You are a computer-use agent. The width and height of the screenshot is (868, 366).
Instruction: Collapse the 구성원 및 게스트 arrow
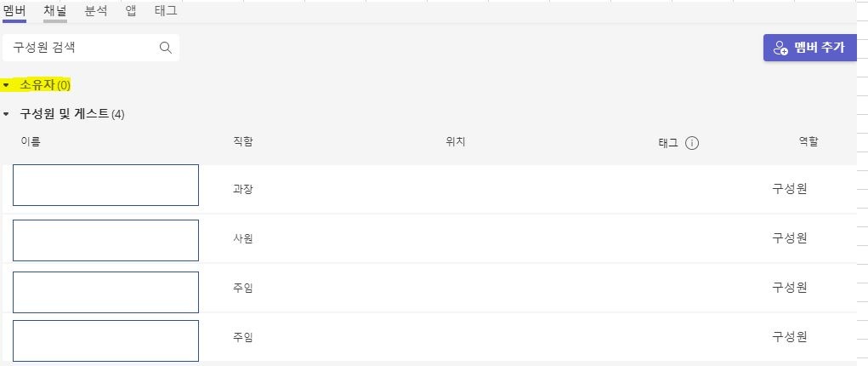[x=6, y=114]
